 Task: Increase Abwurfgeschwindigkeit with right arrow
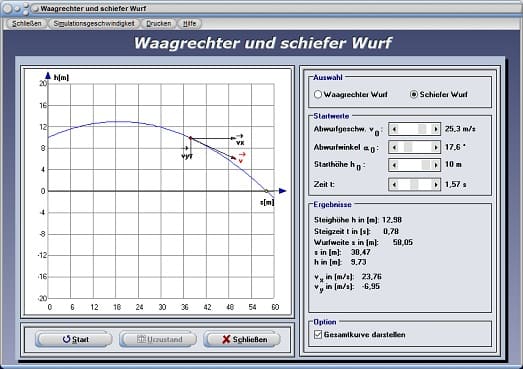435,129
